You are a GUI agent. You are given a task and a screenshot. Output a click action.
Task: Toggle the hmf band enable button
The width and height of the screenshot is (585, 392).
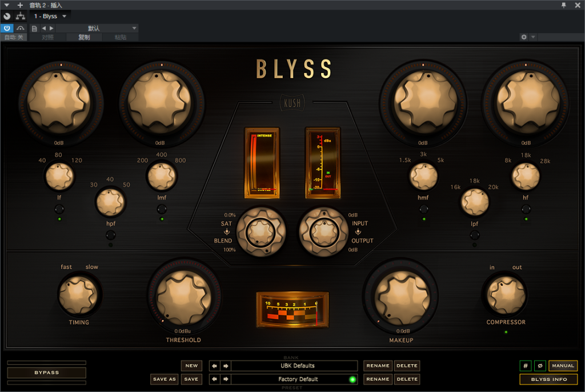(x=424, y=209)
